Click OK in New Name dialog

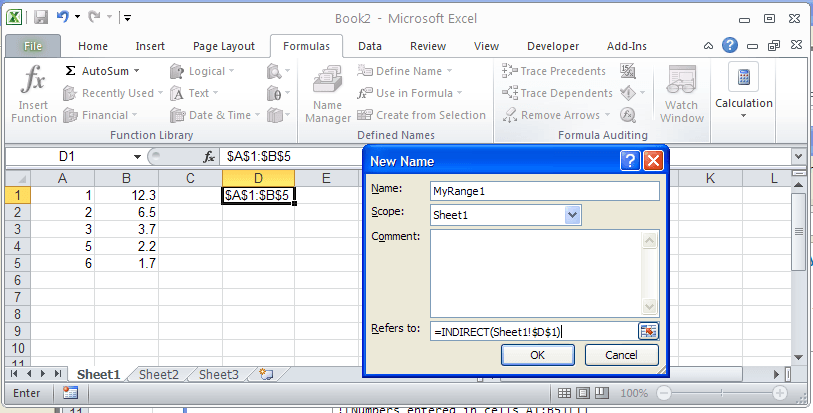[538, 355]
